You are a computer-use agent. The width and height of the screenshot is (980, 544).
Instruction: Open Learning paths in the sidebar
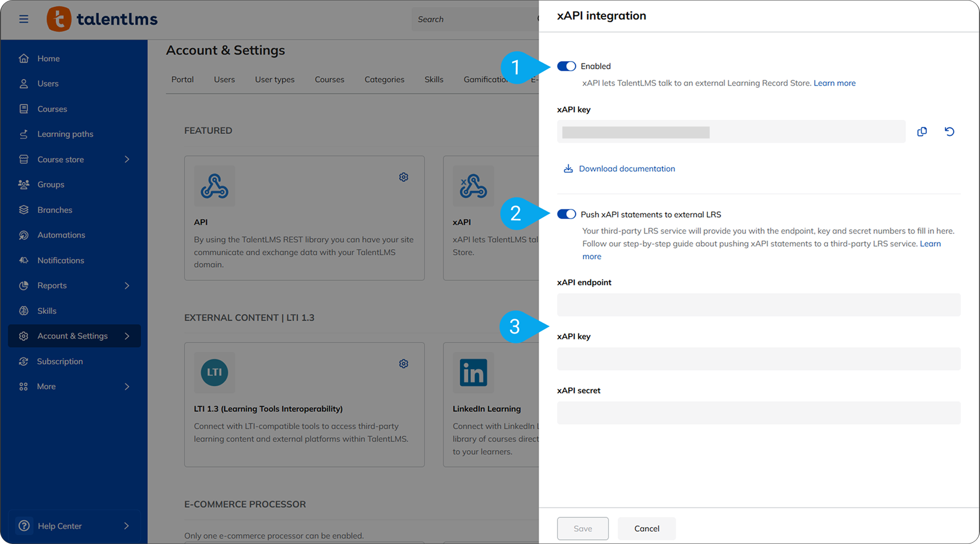pos(65,134)
